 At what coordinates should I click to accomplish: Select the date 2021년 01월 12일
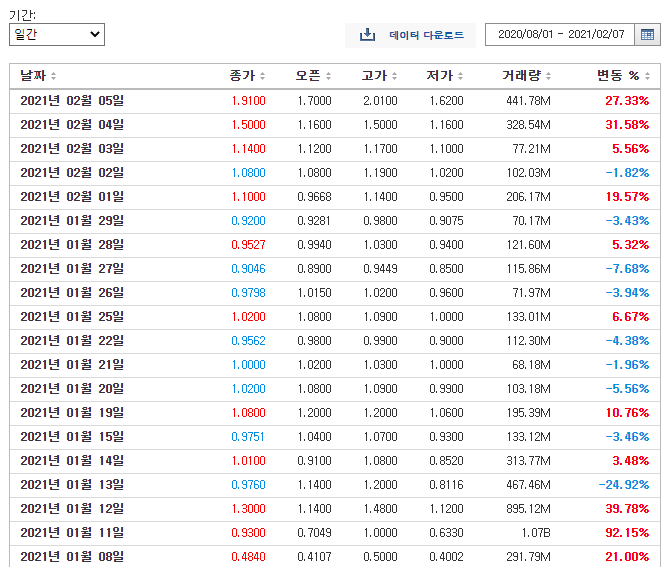click(x=72, y=509)
